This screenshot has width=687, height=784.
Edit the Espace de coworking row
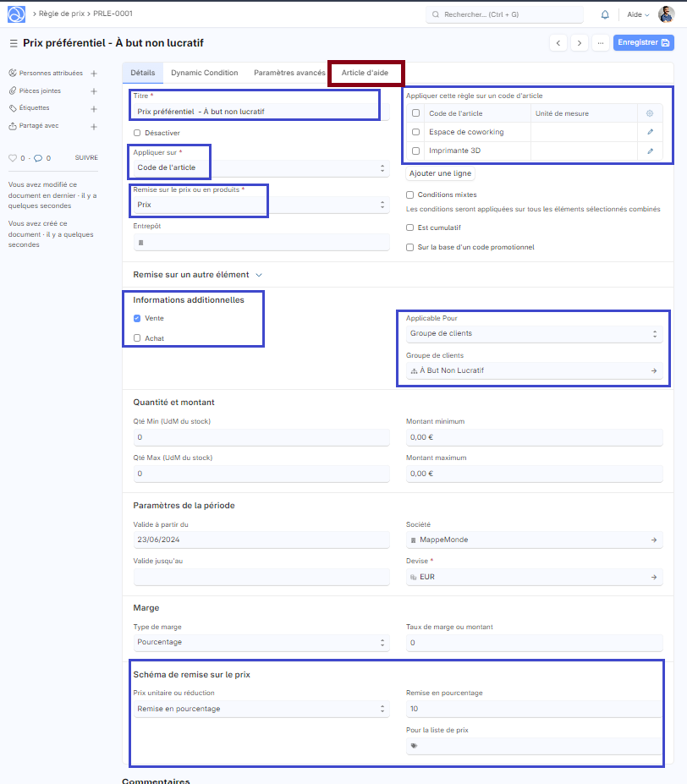tap(650, 132)
